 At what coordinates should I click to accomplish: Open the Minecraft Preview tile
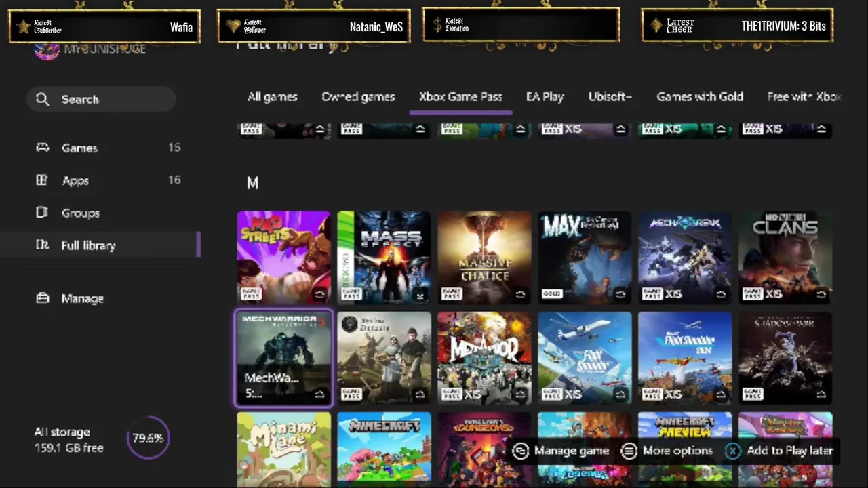[x=685, y=449]
